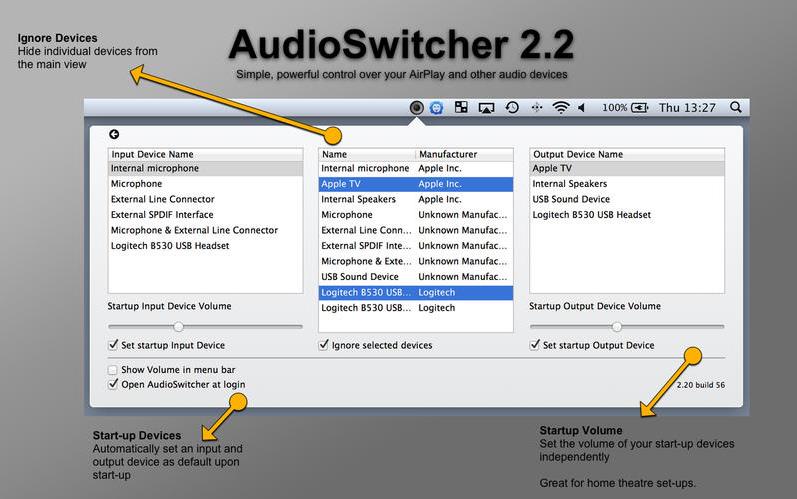Click the 2.20 build 56 version label
Image resolution: width=797 pixels, height=499 pixels.
700,385
